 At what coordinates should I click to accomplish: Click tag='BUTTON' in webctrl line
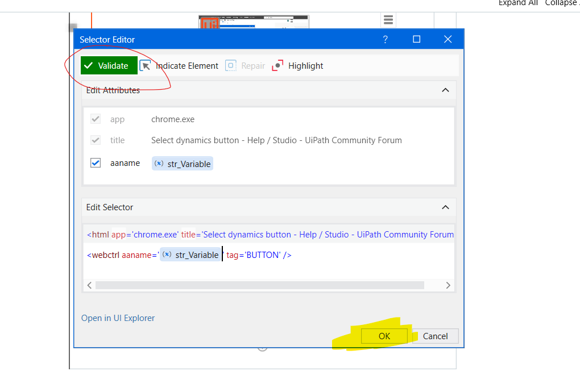254,255
